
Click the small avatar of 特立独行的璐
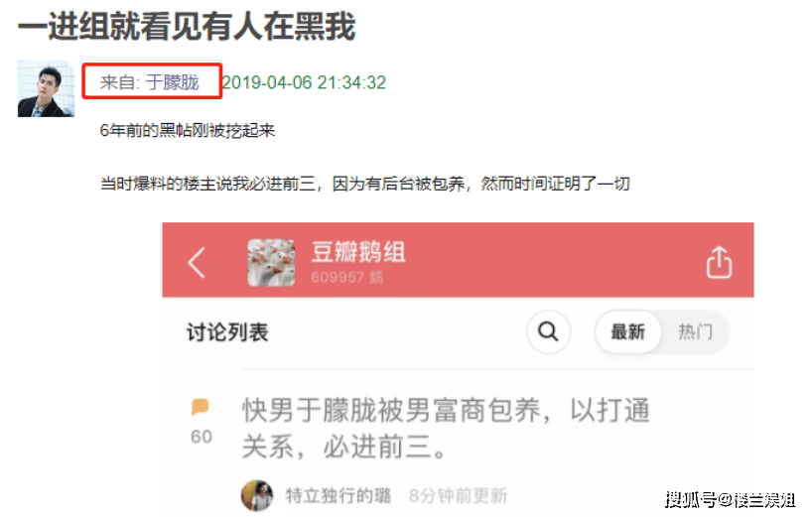click(x=257, y=495)
